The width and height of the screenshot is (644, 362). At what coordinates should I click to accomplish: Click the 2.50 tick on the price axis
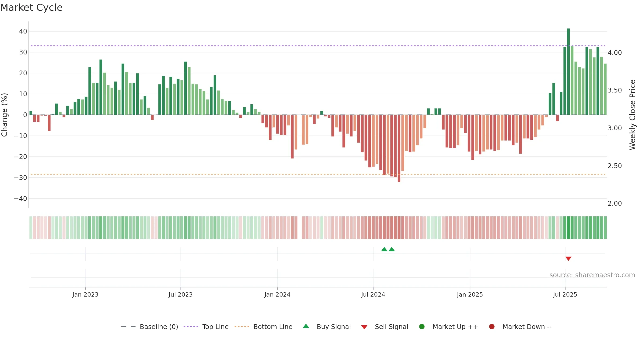[x=615, y=166]
